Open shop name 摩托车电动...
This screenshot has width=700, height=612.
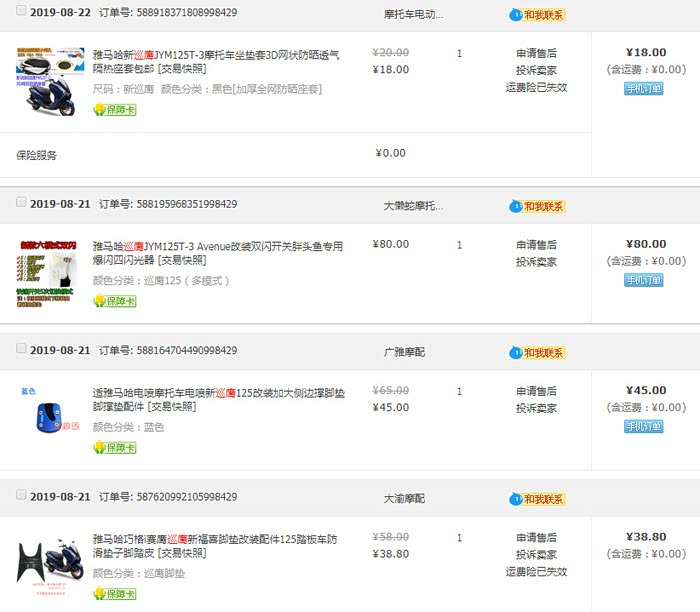point(413,14)
